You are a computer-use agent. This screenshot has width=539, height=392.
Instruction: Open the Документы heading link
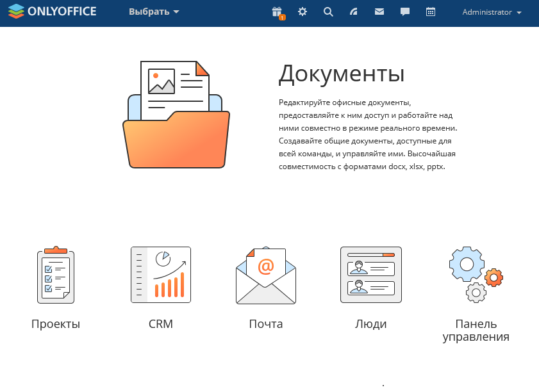341,74
